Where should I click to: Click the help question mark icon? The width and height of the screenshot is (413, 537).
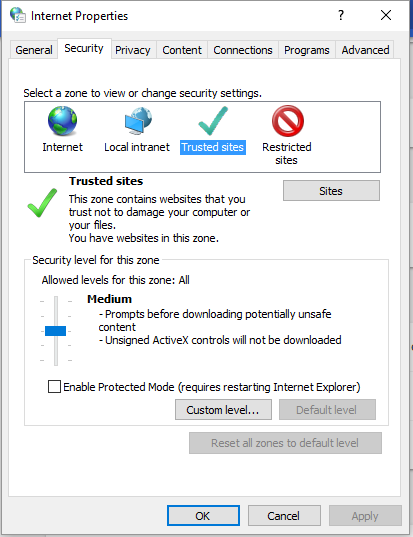click(341, 15)
